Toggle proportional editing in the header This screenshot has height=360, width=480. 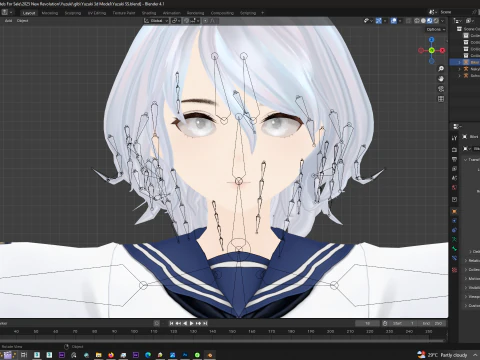click(x=206, y=21)
